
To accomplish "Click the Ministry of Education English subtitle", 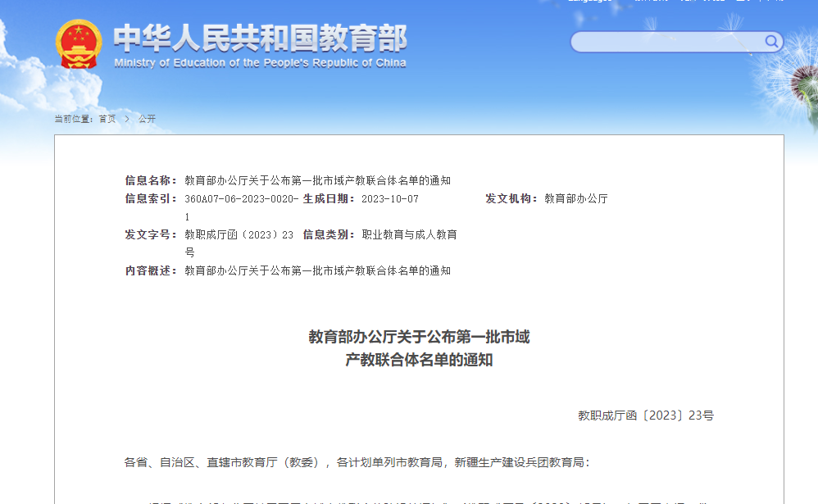I will pyautogui.click(x=260, y=63).
